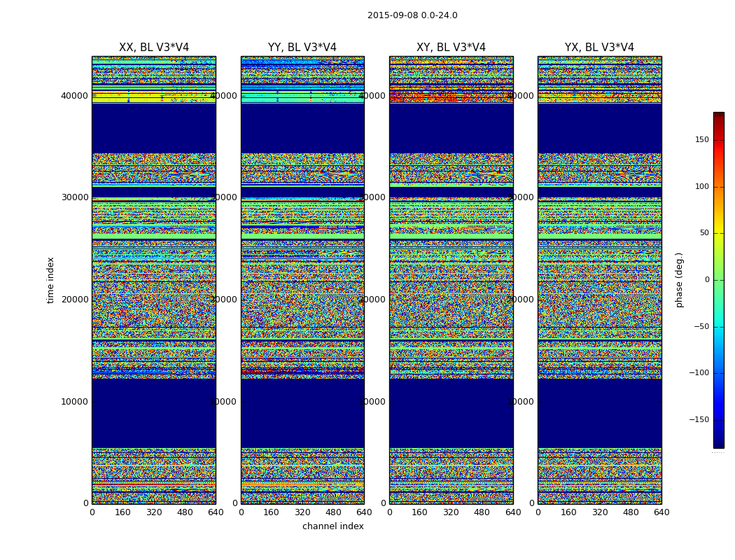Click the "480" x-tick under XX panel

[185, 512]
